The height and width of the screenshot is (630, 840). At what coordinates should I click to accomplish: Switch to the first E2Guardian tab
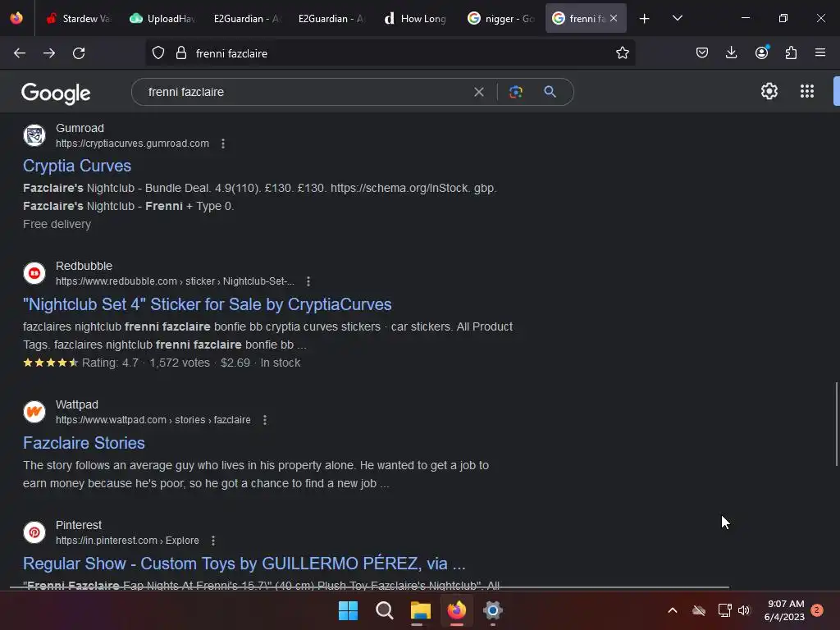(x=247, y=19)
